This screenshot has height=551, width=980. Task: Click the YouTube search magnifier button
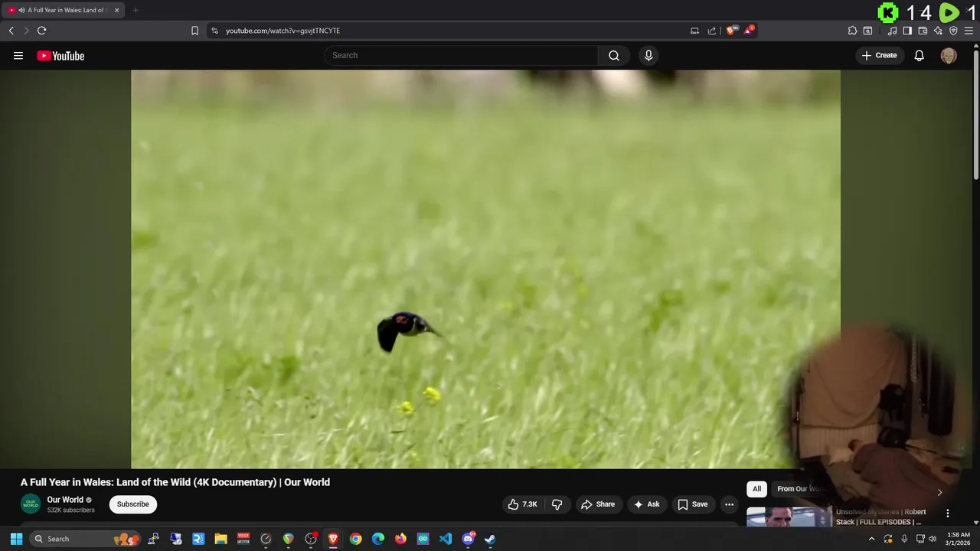[614, 55]
